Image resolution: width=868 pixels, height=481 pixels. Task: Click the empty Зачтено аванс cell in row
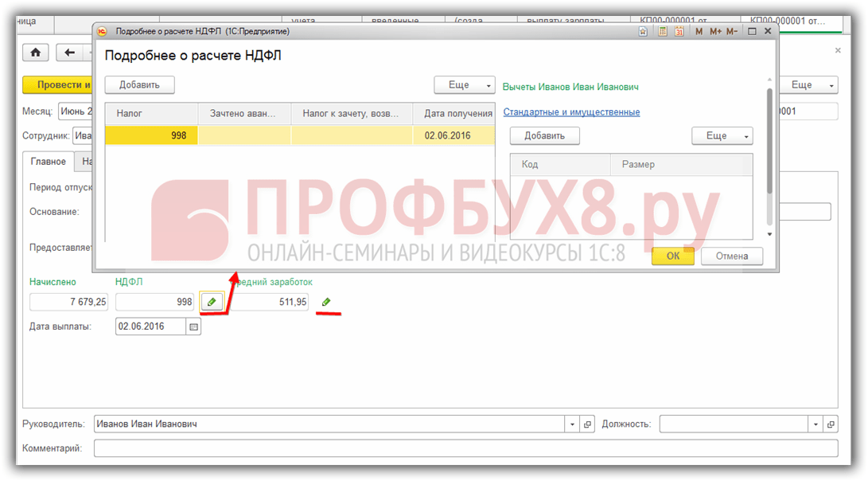click(x=245, y=135)
